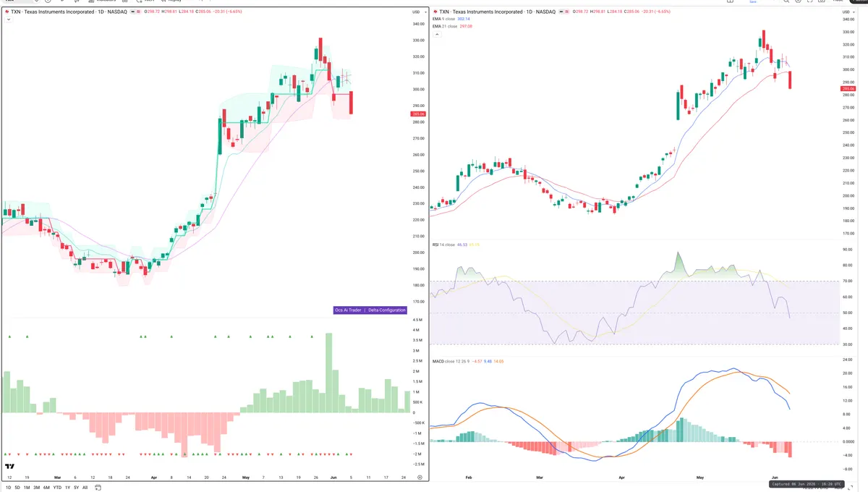Image resolution: width=868 pixels, height=492 pixels.
Task: Click the 340.00 label on left price axis
Action: click(x=418, y=24)
